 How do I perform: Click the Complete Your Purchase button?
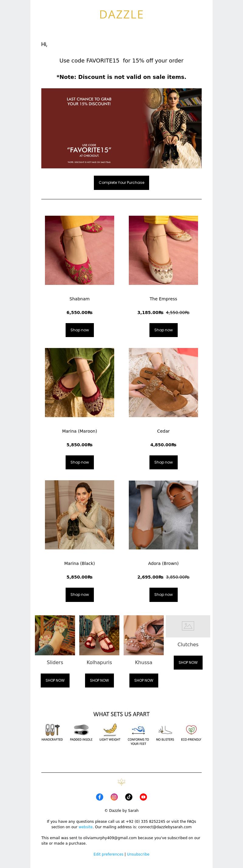coord(122,183)
